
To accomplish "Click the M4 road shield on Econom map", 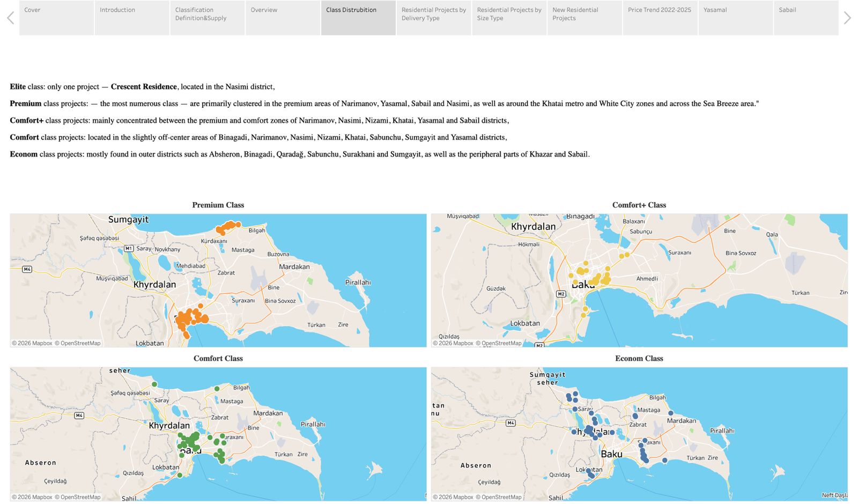I will tap(511, 423).
